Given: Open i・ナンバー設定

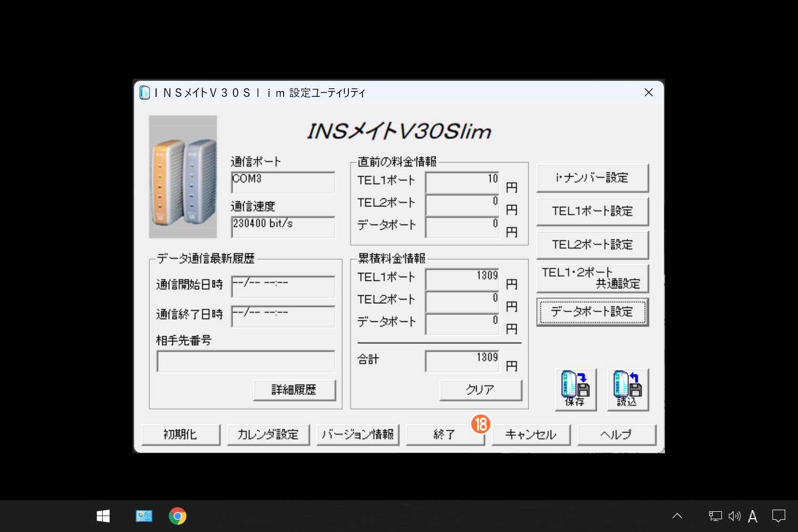Looking at the screenshot, I should pos(593,178).
